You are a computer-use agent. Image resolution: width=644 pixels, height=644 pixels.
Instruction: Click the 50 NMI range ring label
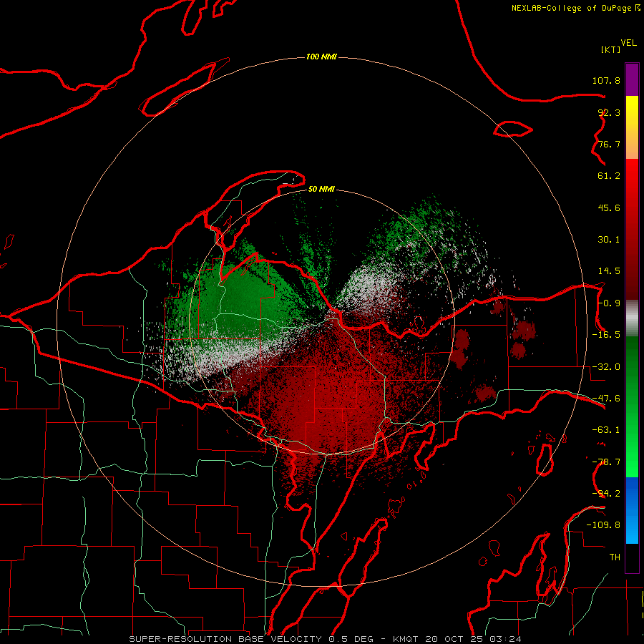pyautogui.click(x=321, y=189)
